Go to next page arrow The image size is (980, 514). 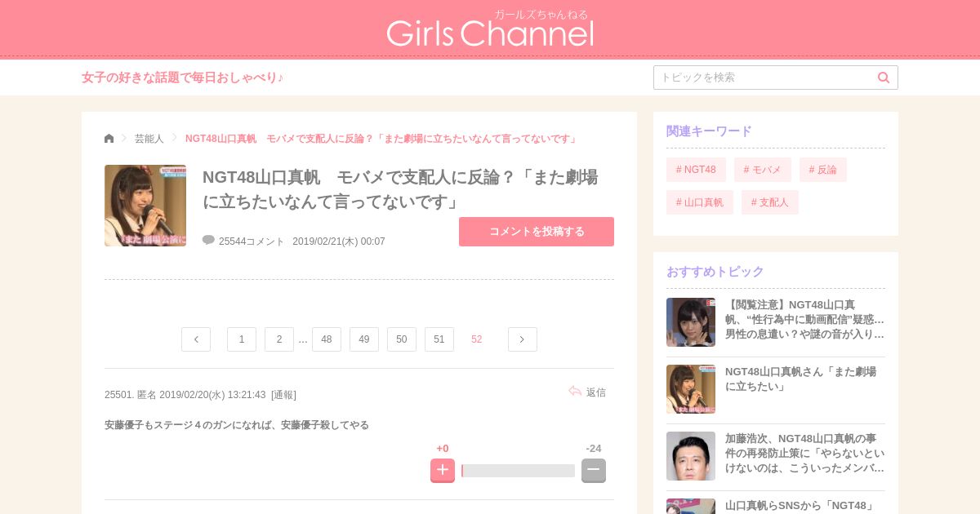pos(523,339)
